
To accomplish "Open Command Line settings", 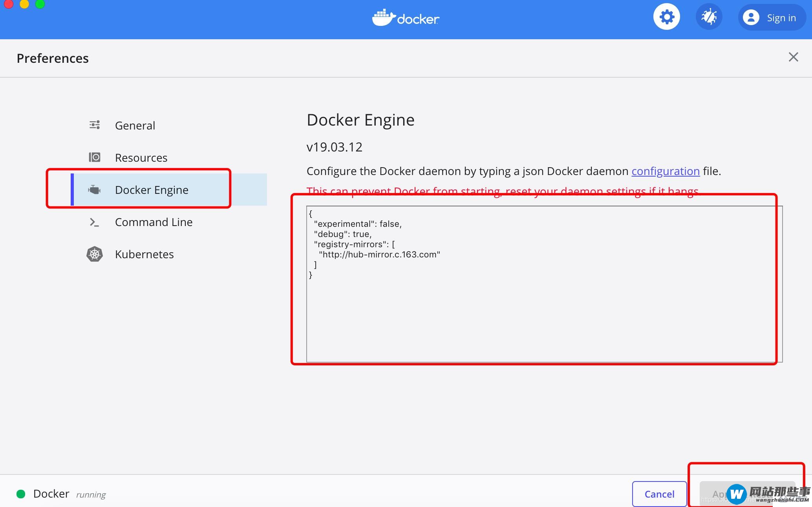I will [x=154, y=221].
